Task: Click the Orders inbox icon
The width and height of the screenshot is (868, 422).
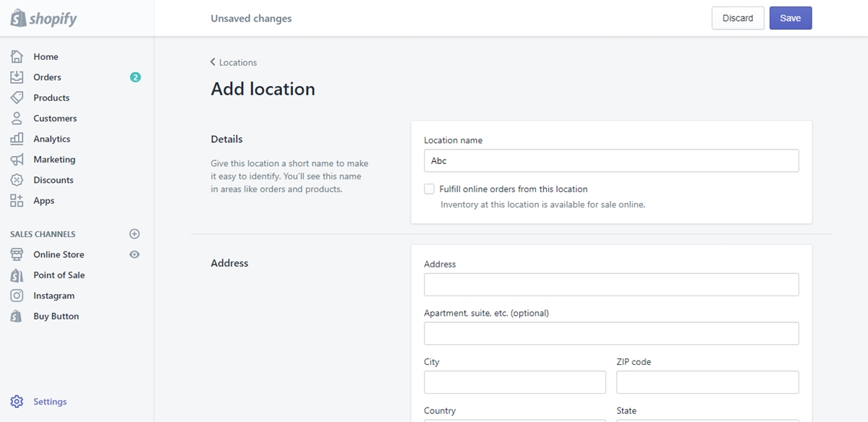Action: coord(17,77)
